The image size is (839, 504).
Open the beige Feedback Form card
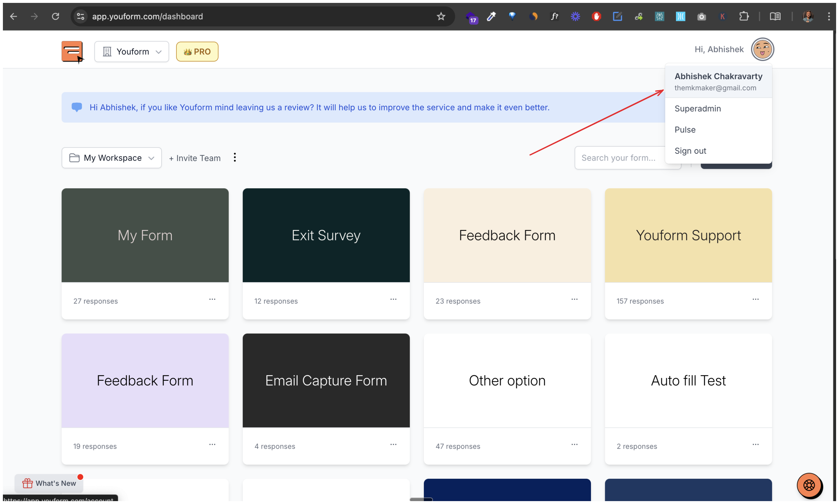[x=507, y=235]
